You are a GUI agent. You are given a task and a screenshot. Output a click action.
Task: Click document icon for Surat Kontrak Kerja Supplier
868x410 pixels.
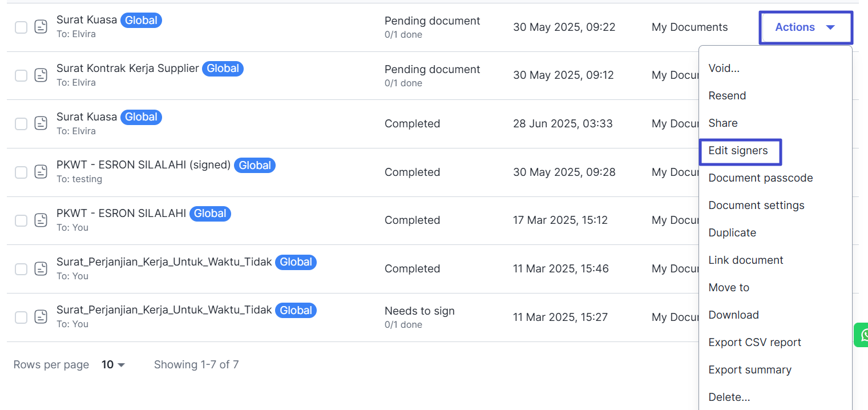click(41, 75)
